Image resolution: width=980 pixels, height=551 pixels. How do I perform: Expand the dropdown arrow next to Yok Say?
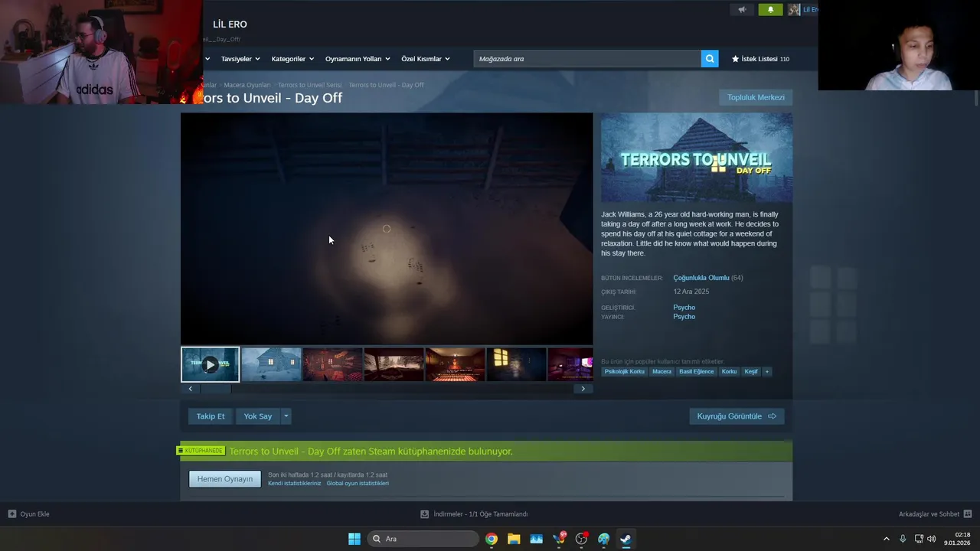point(286,416)
